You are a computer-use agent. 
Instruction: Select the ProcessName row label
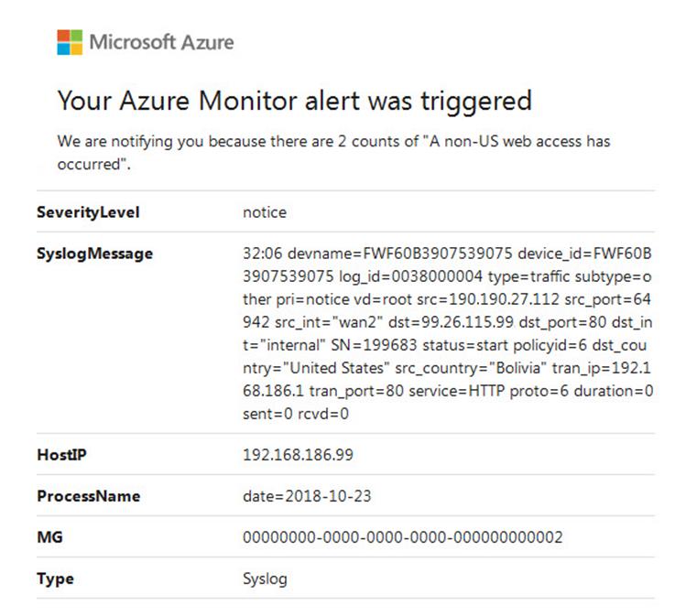pos(88,495)
